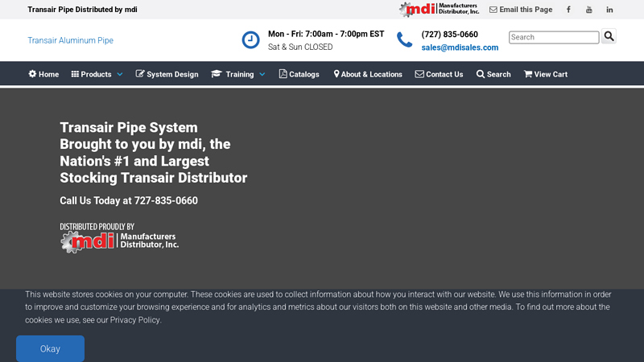Click the blue clock hours icon

pyautogui.click(x=250, y=40)
